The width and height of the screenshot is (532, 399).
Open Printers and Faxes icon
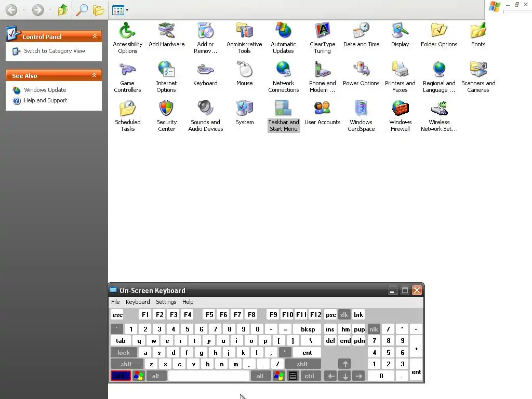click(x=400, y=77)
